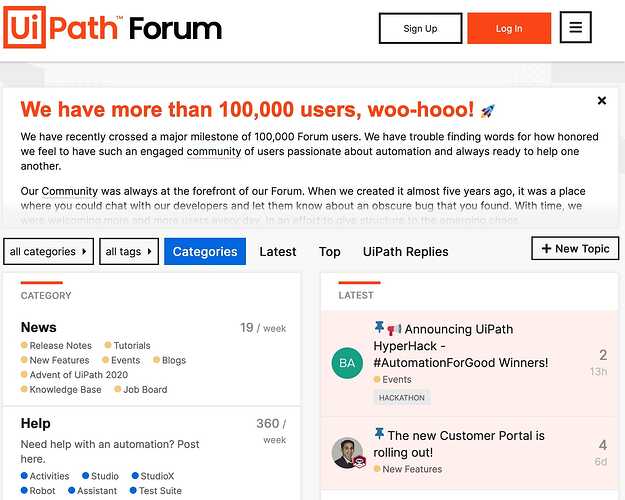The width and height of the screenshot is (625, 500).
Task: Open Announcing UiPath HyperHack topic
Action: pyautogui.click(x=461, y=346)
